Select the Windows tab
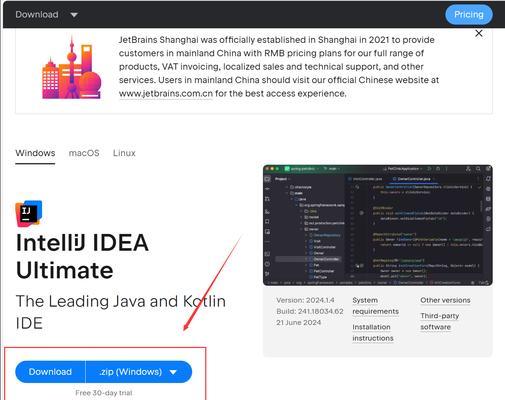This screenshot has width=505, height=400. click(x=35, y=153)
